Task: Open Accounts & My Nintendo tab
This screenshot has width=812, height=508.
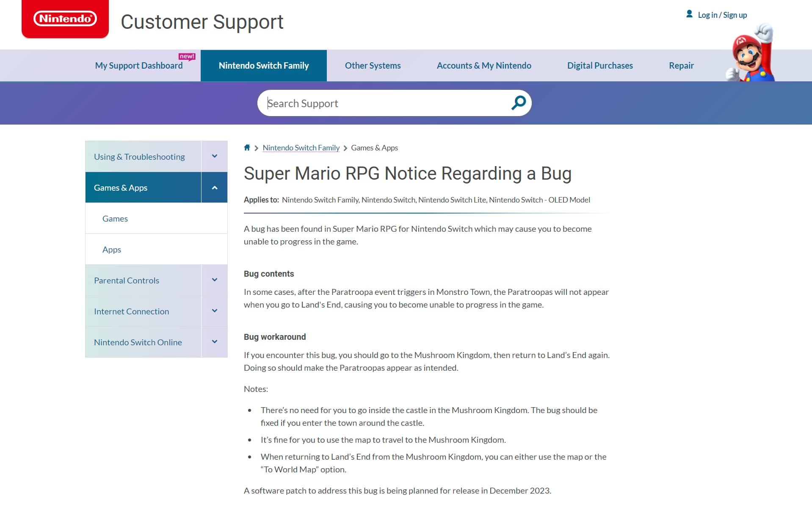Action: click(x=484, y=66)
